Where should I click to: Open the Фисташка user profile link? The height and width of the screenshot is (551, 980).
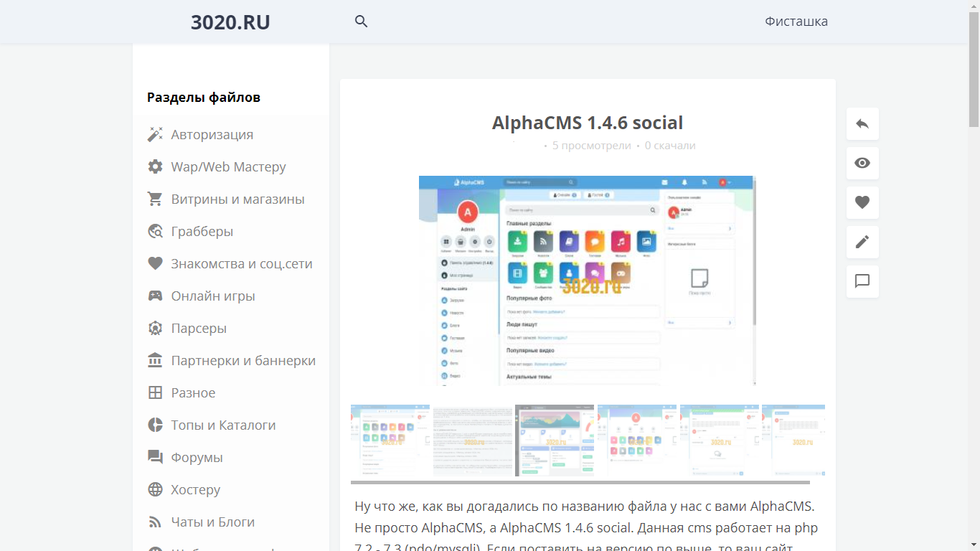[796, 22]
